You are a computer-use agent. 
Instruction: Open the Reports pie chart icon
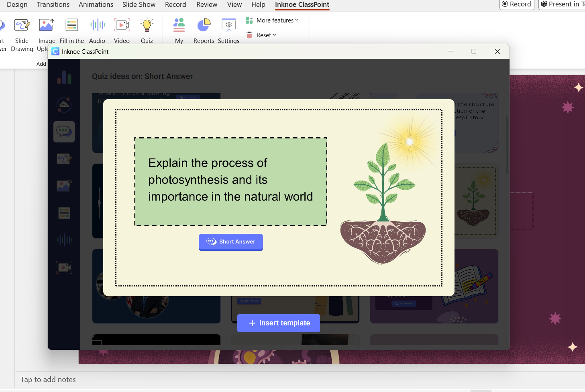pos(204,25)
